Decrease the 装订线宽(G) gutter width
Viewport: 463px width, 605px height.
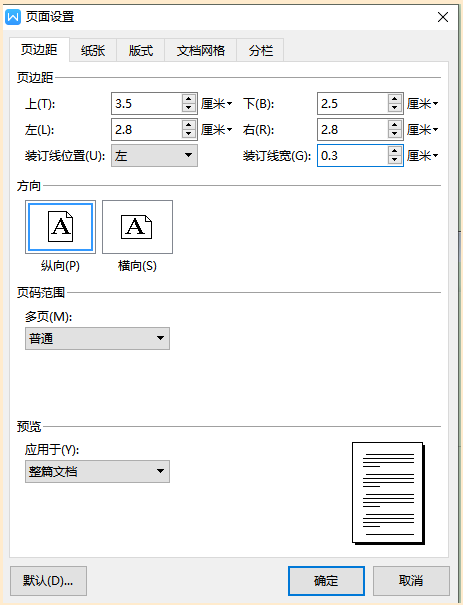pyautogui.click(x=394, y=161)
